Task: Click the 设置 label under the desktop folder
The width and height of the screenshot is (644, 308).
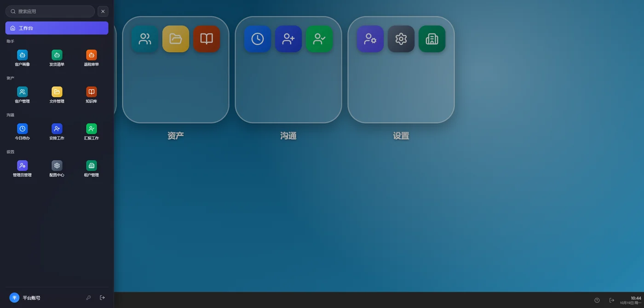Action: pyautogui.click(x=401, y=136)
